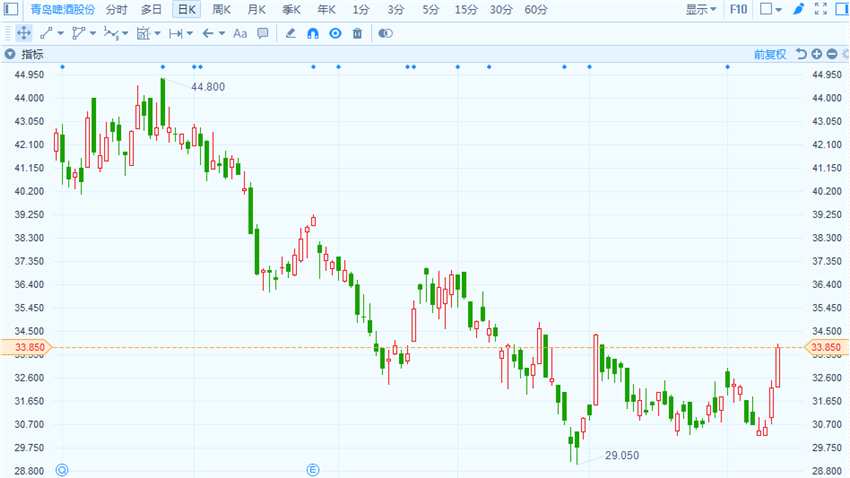
Task: Click the E event marker icon at chart bottom
Action: [313, 470]
